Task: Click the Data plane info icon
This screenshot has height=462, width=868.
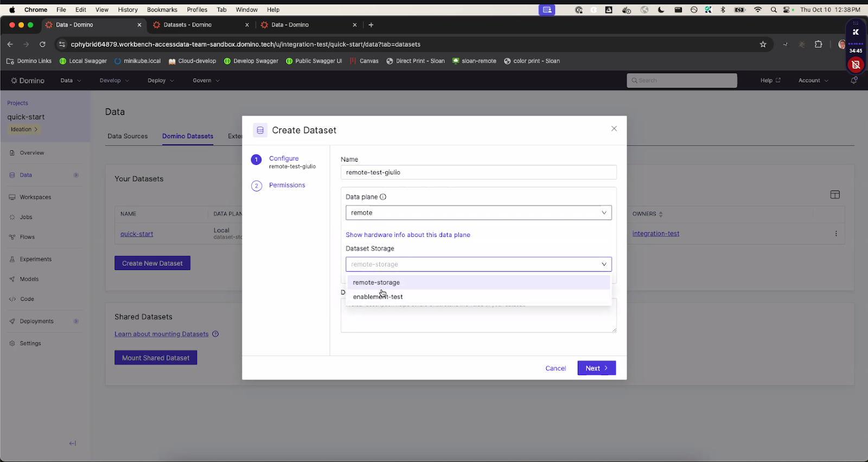Action: point(383,197)
